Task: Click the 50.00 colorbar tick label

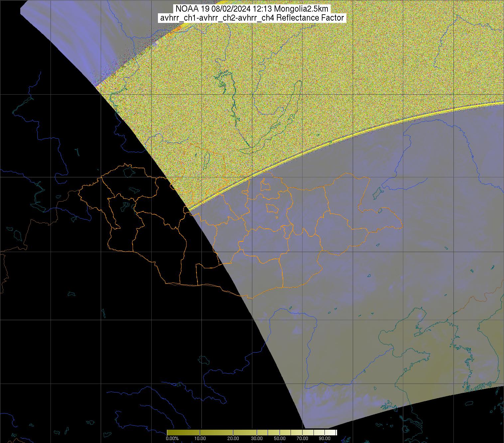Action: [x=280, y=438]
